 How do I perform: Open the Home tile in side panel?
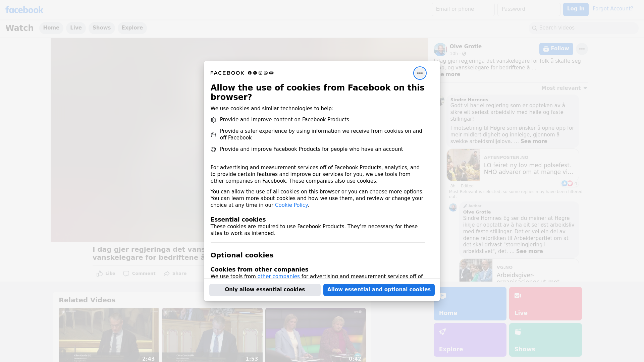(470, 304)
